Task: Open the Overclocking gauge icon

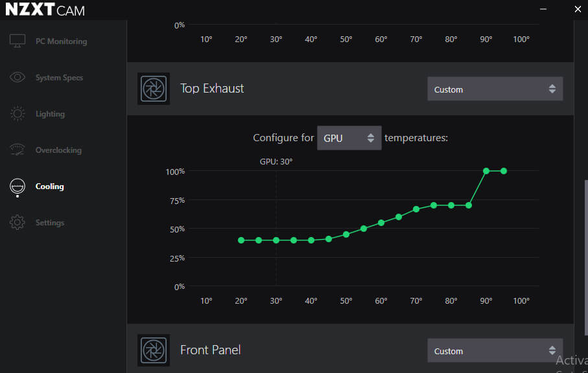Action: (x=18, y=150)
